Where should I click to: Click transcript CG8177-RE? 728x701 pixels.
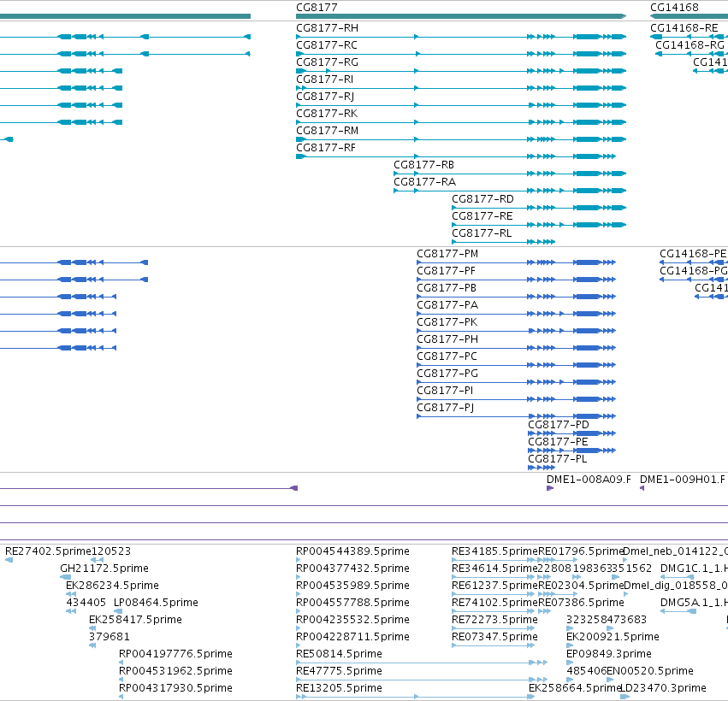pos(482,216)
